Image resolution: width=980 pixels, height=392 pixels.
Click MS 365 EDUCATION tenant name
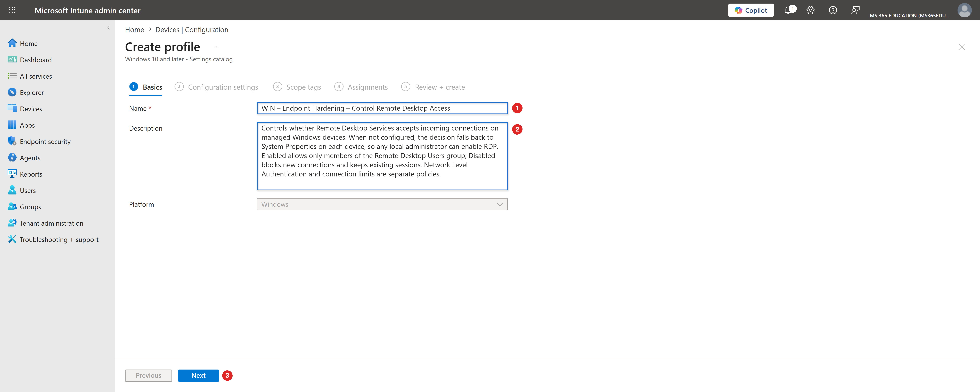tap(910, 16)
